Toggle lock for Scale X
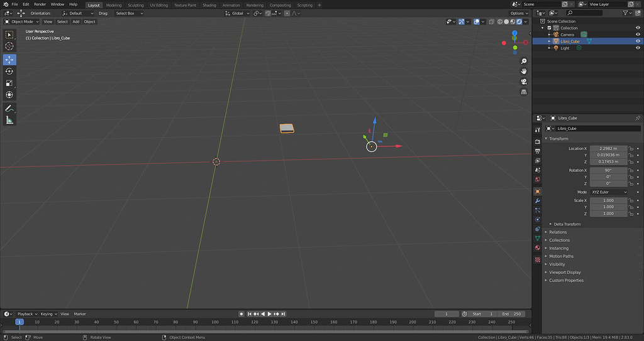 point(631,201)
